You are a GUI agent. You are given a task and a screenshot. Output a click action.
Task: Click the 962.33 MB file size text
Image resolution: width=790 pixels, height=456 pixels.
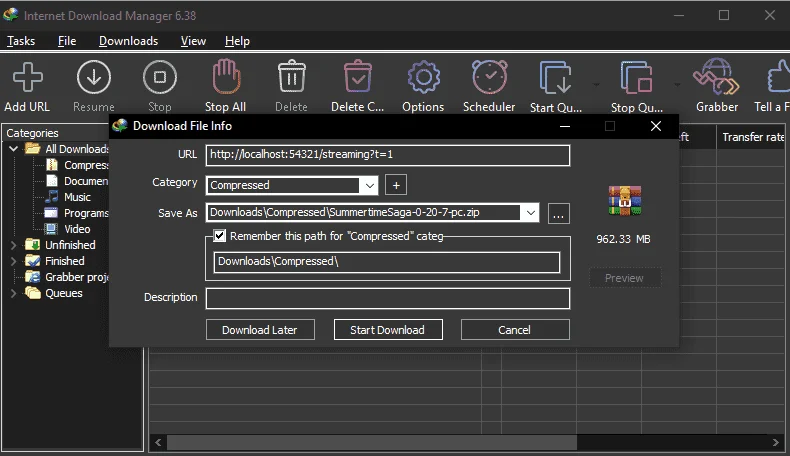pos(624,239)
